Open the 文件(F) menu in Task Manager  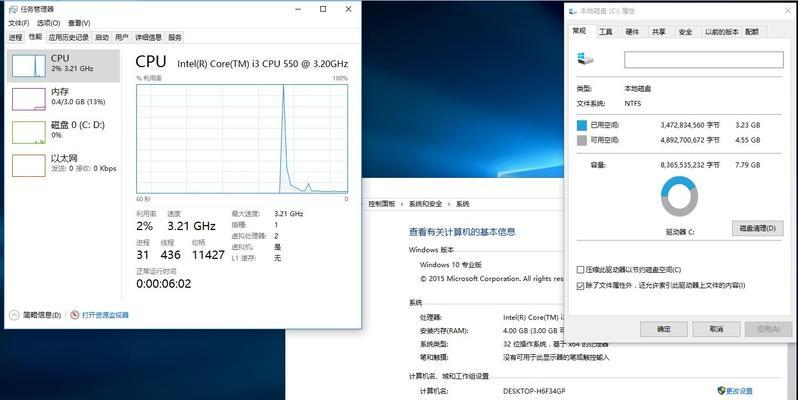(x=19, y=23)
